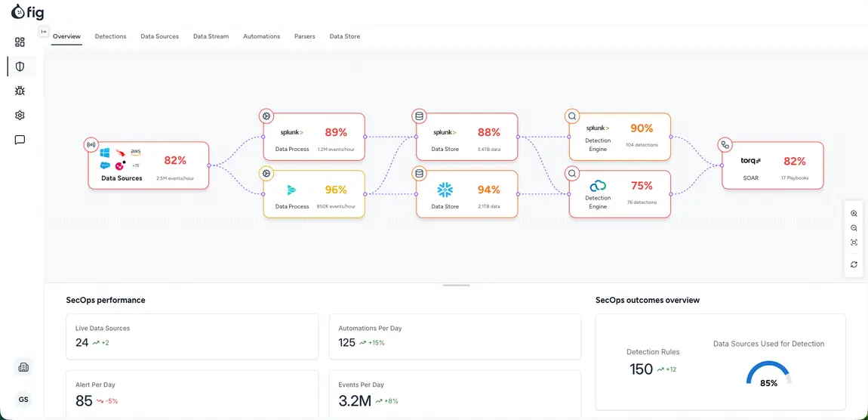Image resolution: width=868 pixels, height=420 pixels.
Task: Click the zoom in magnifier control
Action: [x=854, y=213]
